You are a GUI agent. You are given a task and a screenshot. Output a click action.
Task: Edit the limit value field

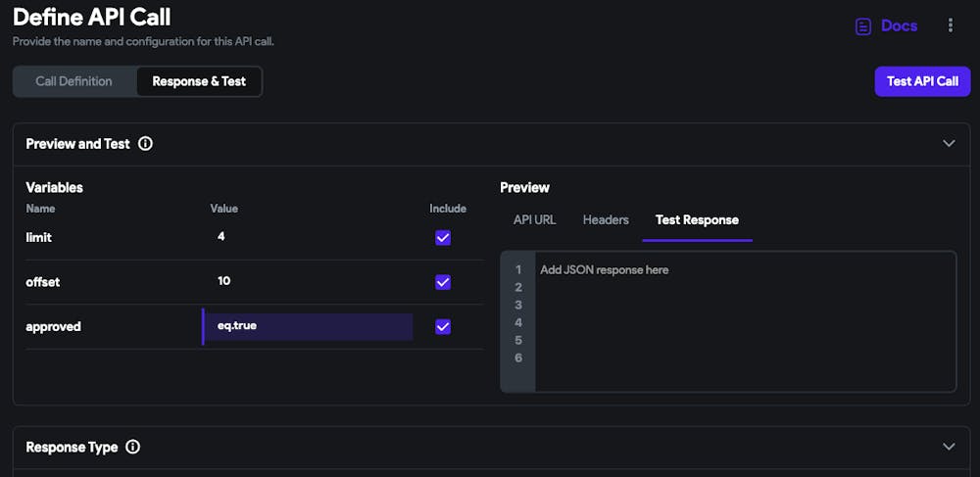pos(309,237)
